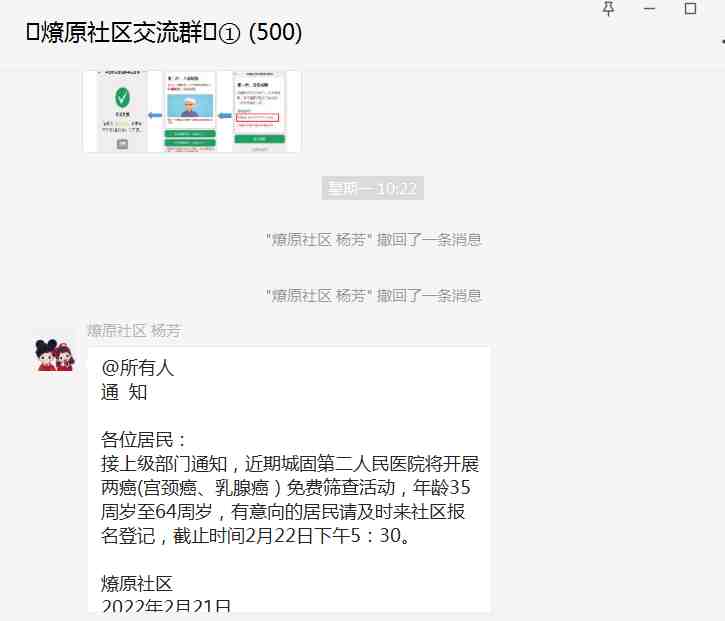The width and height of the screenshot is (725, 621).
Task: Click the first 撤回了一条消息 notice
Action: (x=374, y=239)
